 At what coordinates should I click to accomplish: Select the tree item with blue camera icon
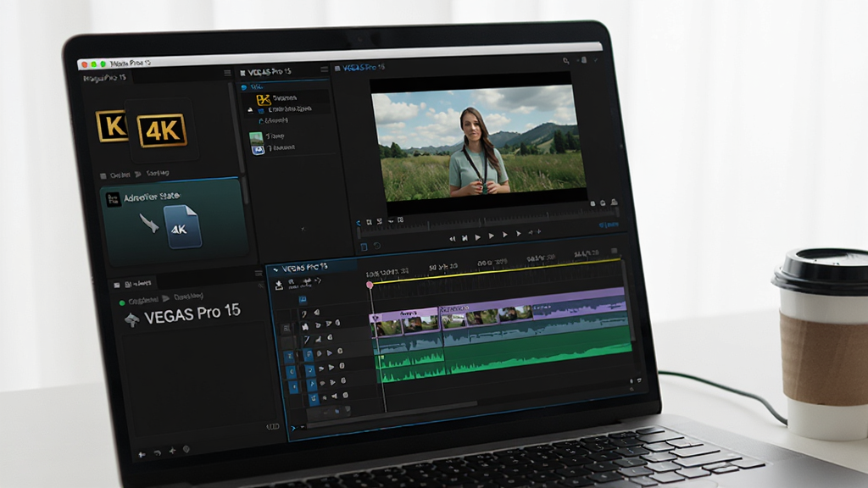coord(274,148)
